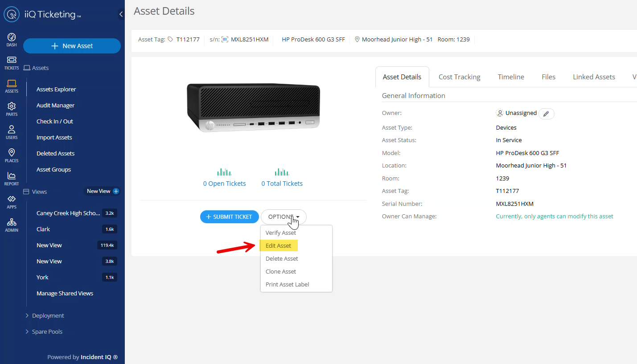
Task: Open the Admin hierarchy icon
Action: pyautogui.click(x=12, y=224)
